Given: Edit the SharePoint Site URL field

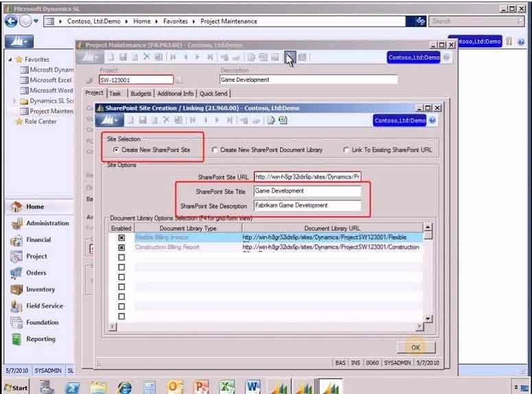Looking at the screenshot, I should 308,176.
